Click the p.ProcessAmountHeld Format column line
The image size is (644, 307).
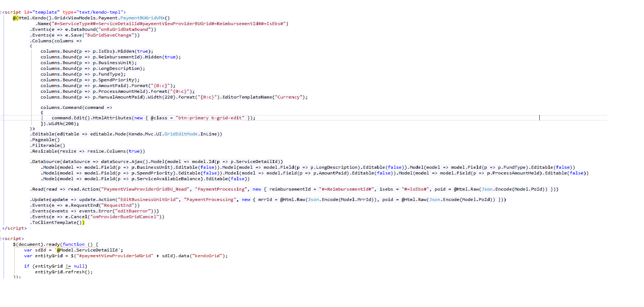click(x=118, y=91)
